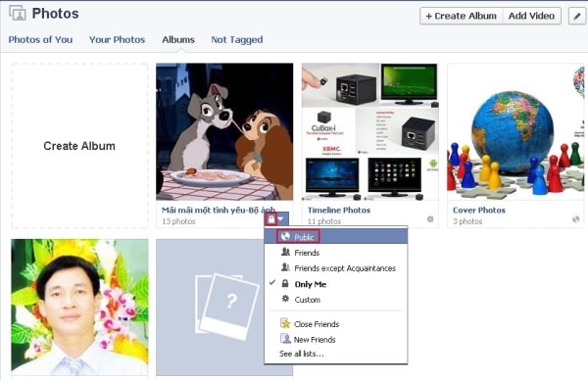The image size is (588, 381).
Task: Click gear privacy icon on Timeline Photos
Action: [x=430, y=219]
